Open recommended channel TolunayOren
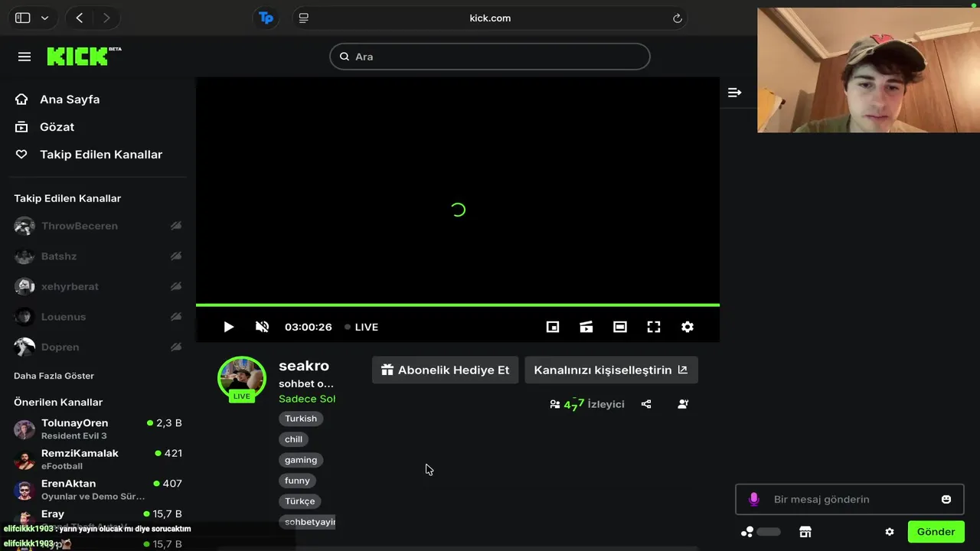Screen dimensions: 980x551 (98, 429)
